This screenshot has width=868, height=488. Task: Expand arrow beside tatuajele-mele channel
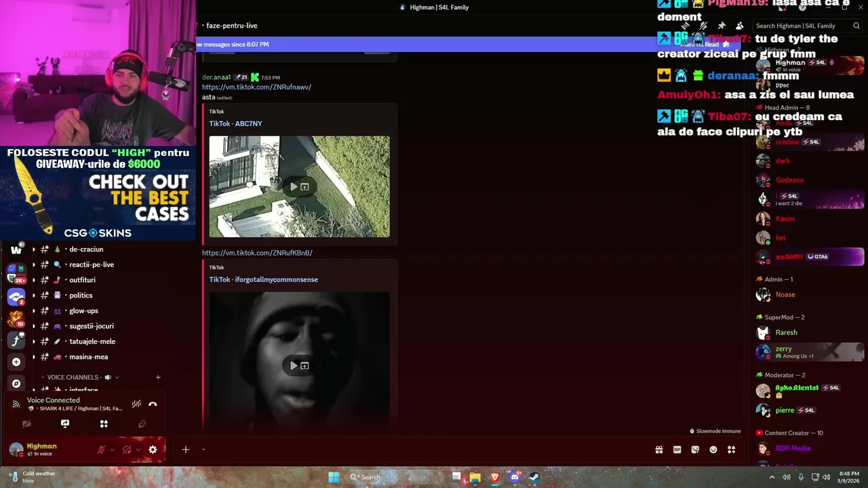click(x=33, y=342)
